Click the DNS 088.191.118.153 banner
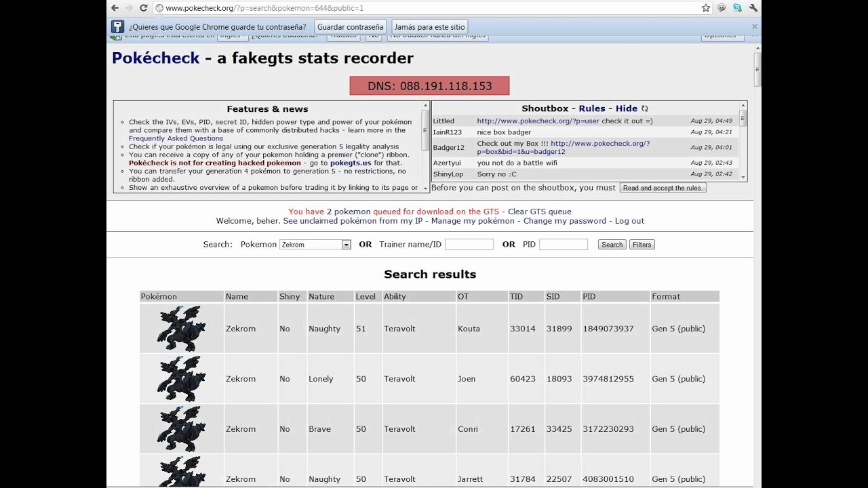The height and width of the screenshot is (488, 868). pyautogui.click(x=429, y=86)
